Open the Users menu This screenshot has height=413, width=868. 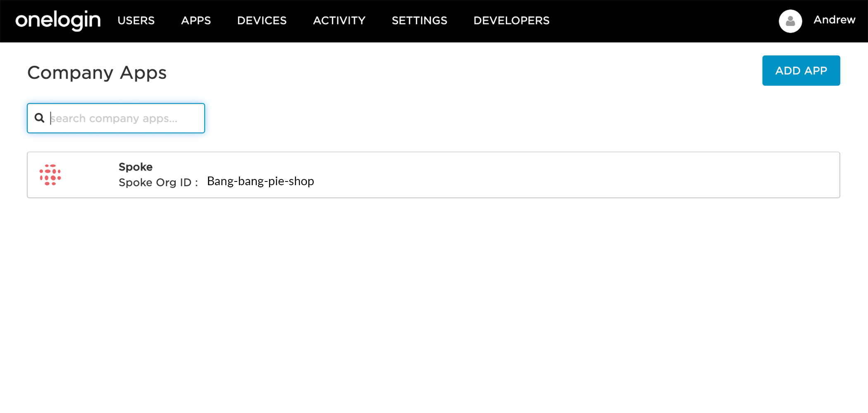click(x=136, y=21)
